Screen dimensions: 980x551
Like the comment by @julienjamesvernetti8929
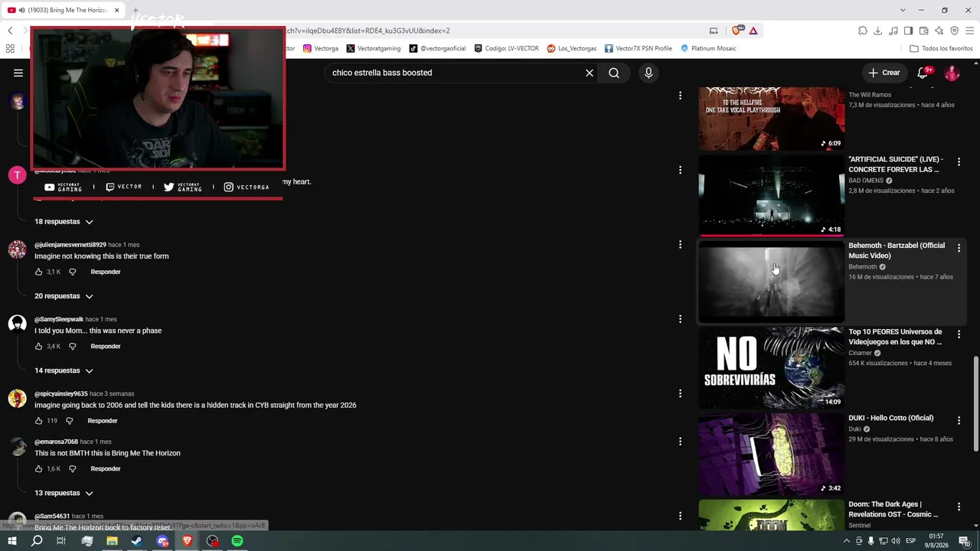39,272
